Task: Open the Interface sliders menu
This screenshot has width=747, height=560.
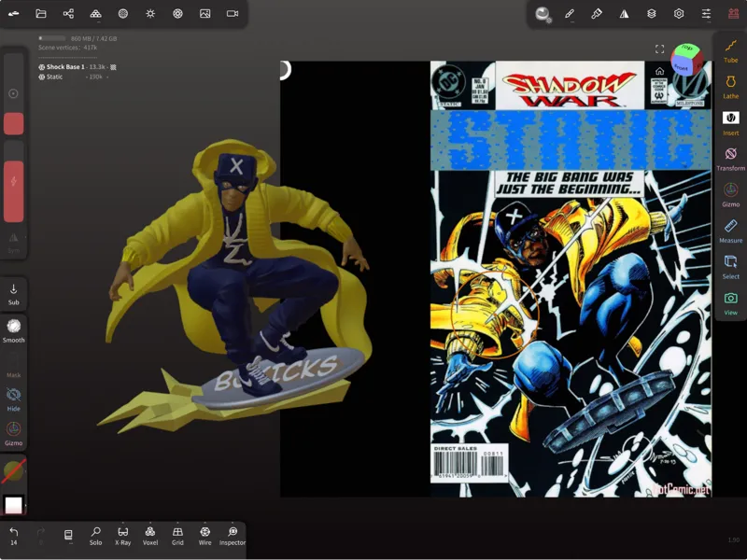Action: point(706,14)
